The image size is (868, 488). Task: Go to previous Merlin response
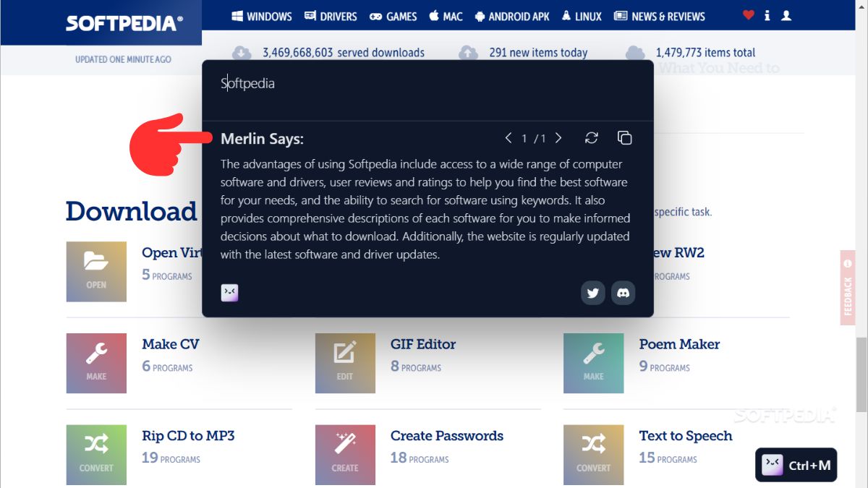click(x=509, y=138)
